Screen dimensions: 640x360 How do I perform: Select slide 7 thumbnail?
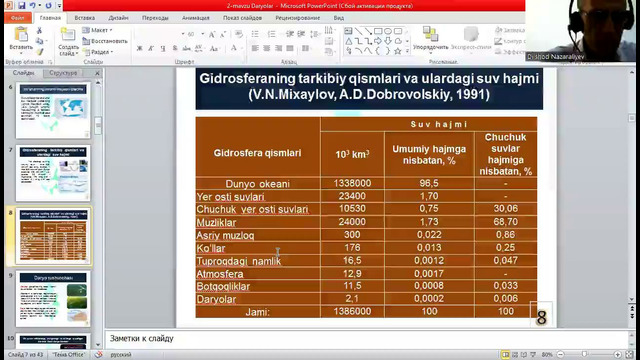point(53,173)
